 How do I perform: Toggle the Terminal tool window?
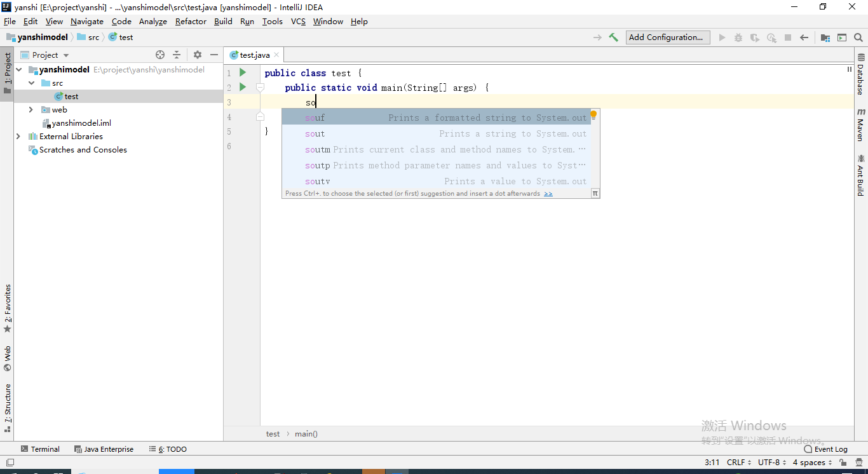pyautogui.click(x=40, y=449)
